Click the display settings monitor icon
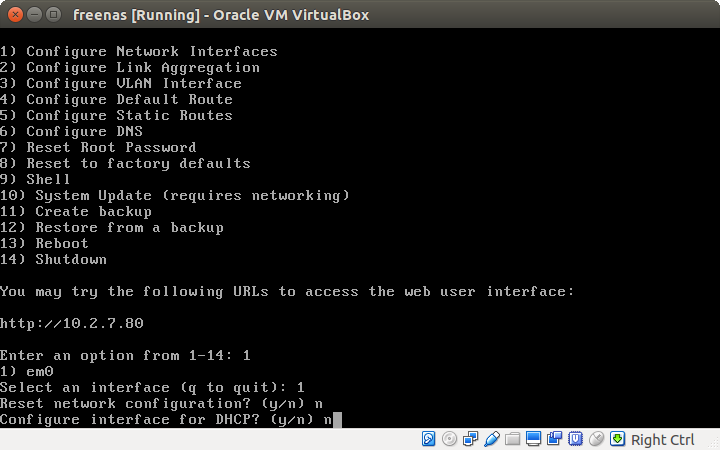720x450 pixels. coord(533,439)
